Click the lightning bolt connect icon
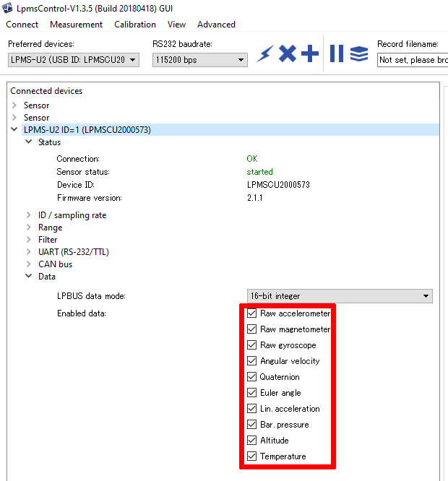This screenshot has height=481, width=448. point(265,54)
